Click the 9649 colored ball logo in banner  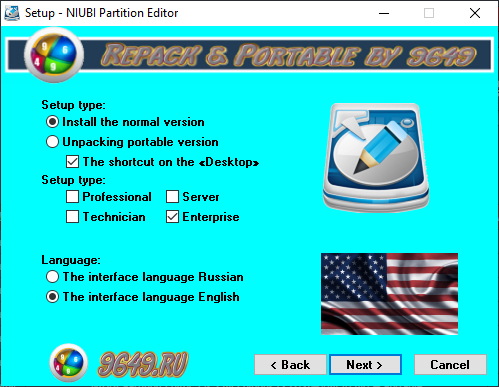point(54,55)
